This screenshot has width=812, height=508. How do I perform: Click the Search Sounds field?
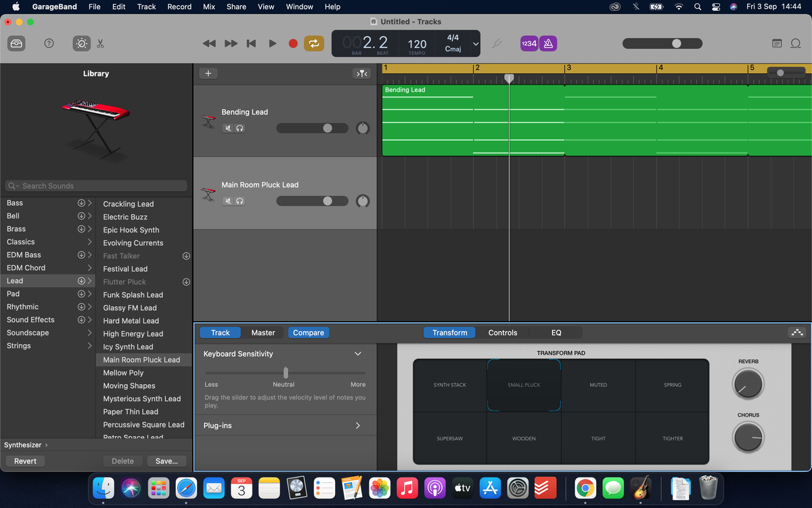[x=96, y=186]
